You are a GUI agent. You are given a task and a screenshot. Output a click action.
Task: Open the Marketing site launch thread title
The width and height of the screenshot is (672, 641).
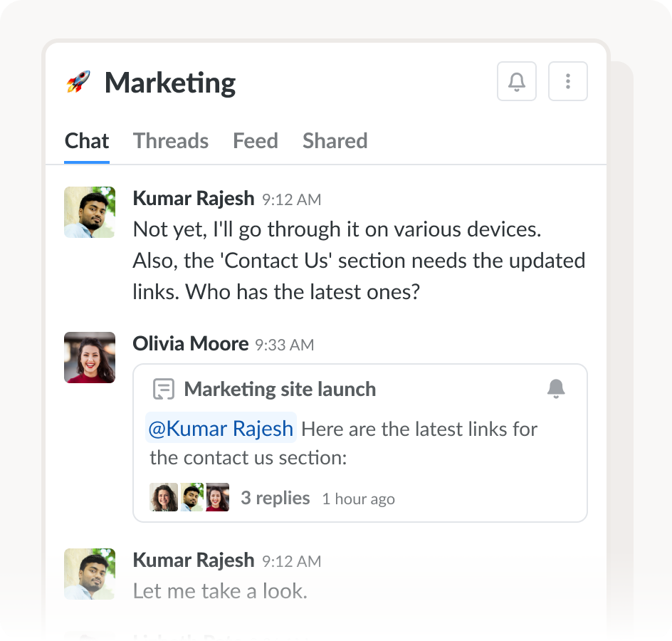pos(280,390)
